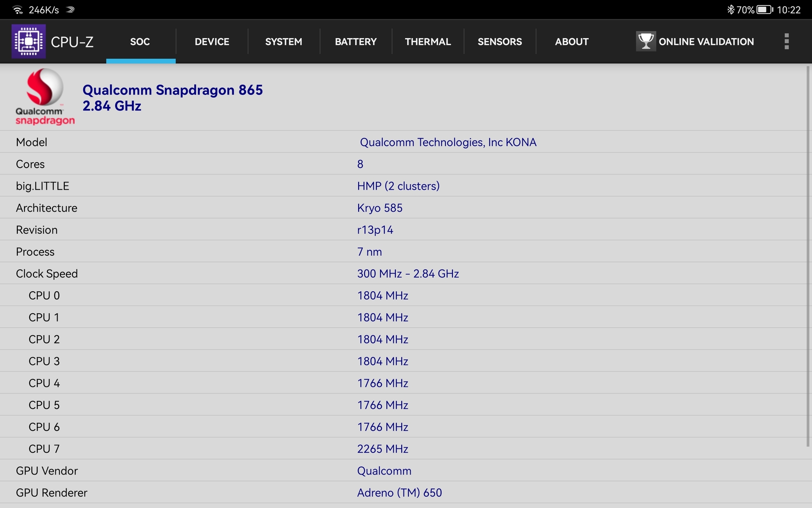Tap the CPU-Z app logo icon

tap(28, 41)
